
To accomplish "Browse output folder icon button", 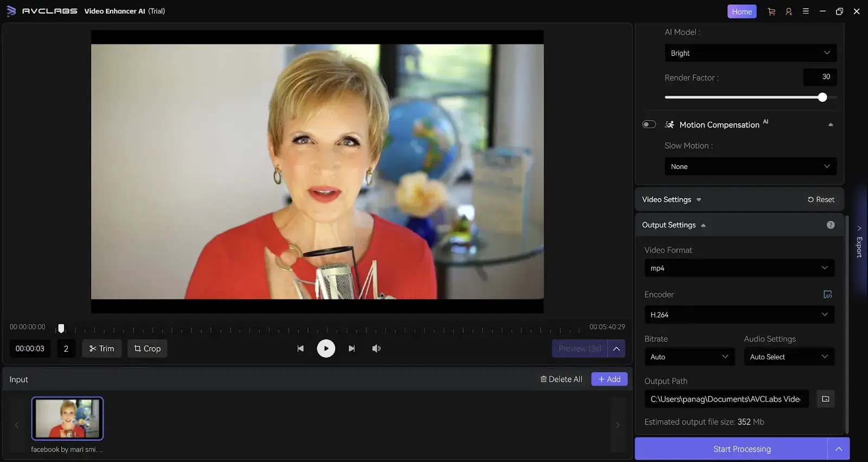I will [825, 399].
